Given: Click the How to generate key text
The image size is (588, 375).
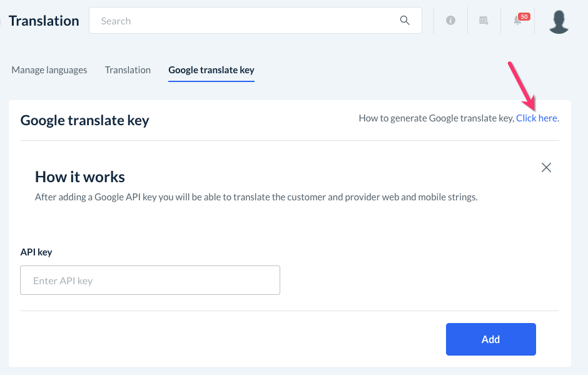Looking at the screenshot, I should pyautogui.click(x=436, y=118).
